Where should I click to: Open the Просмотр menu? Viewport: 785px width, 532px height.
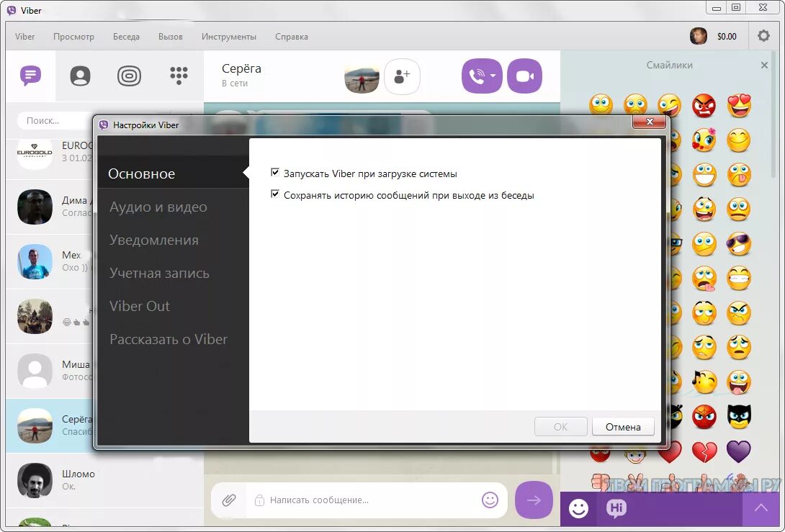point(73,37)
